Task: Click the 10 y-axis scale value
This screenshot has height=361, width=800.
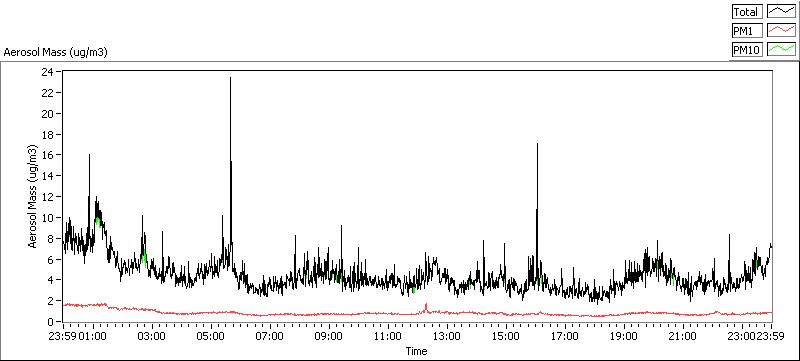Action: pyautogui.click(x=48, y=218)
